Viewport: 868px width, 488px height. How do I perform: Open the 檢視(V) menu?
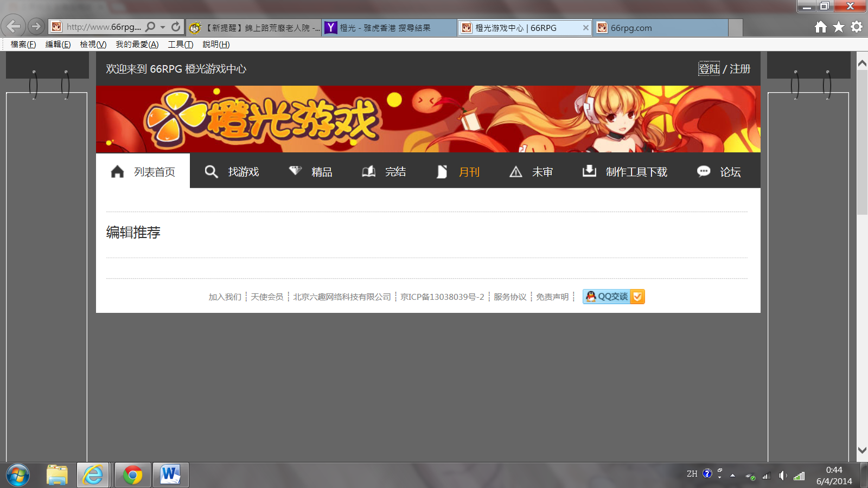93,44
